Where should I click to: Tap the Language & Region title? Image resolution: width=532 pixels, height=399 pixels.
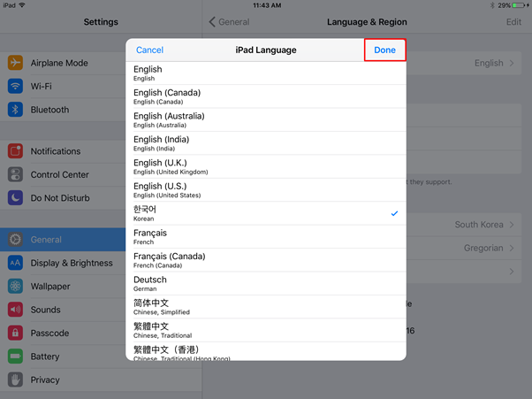point(367,22)
